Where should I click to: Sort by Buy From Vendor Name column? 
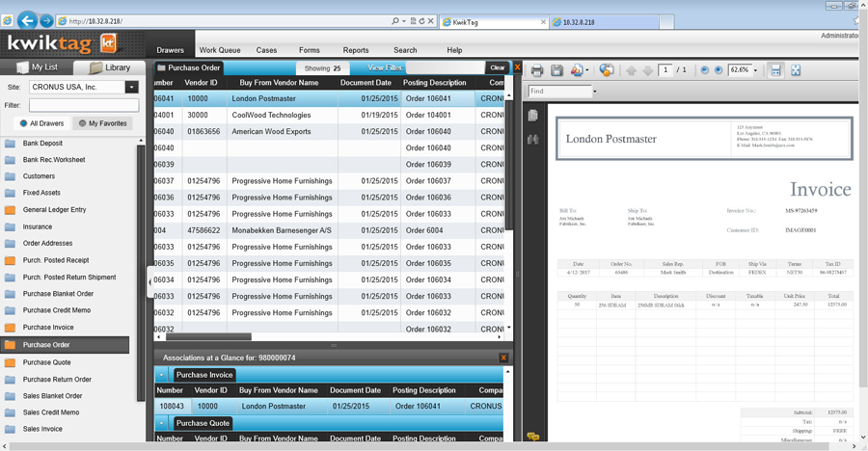[x=279, y=83]
